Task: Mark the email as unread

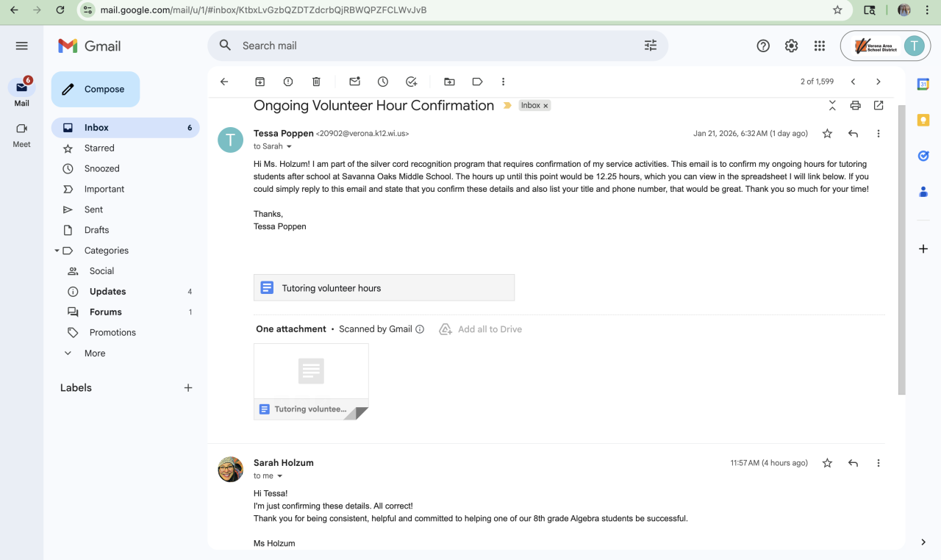Action: pos(355,82)
